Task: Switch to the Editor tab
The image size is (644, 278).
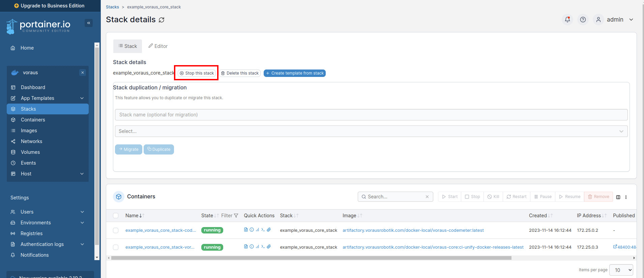Action: pos(158,46)
